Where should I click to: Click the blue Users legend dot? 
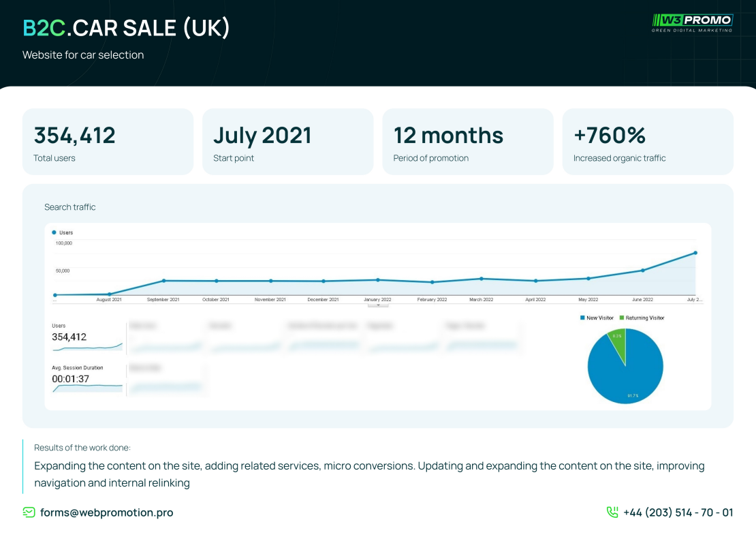pos(54,232)
